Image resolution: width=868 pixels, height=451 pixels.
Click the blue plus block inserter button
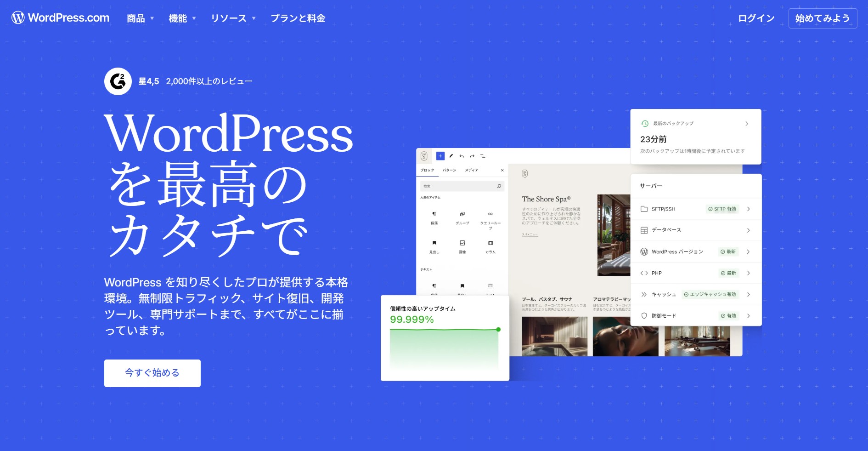(440, 156)
